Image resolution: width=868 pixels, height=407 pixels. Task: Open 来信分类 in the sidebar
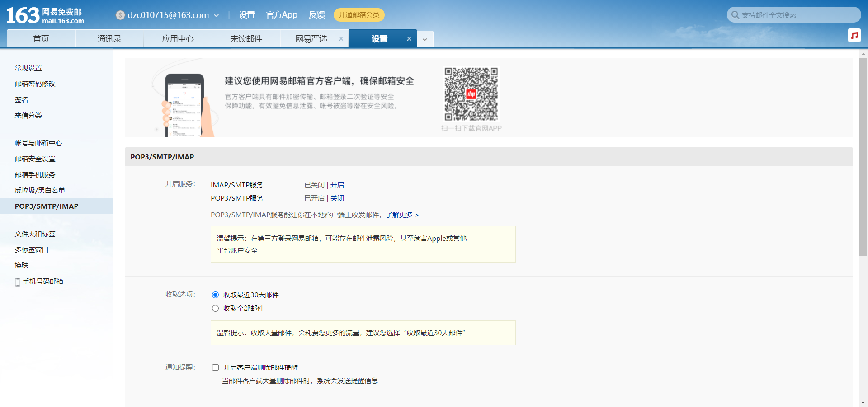28,115
